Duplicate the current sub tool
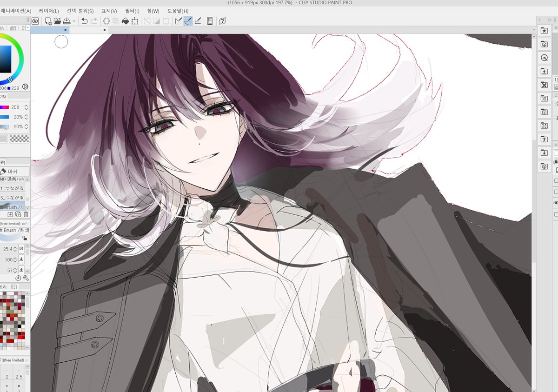This screenshot has width=558, height=392. tap(18, 214)
